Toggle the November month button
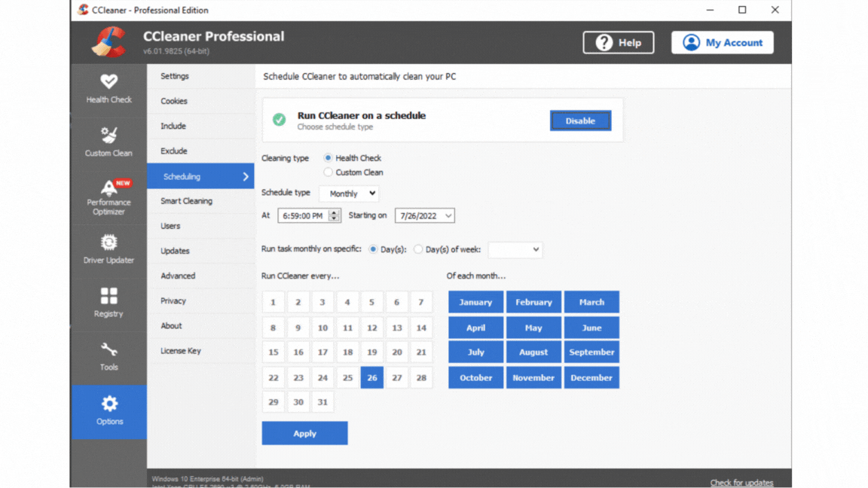 [x=533, y=377]
